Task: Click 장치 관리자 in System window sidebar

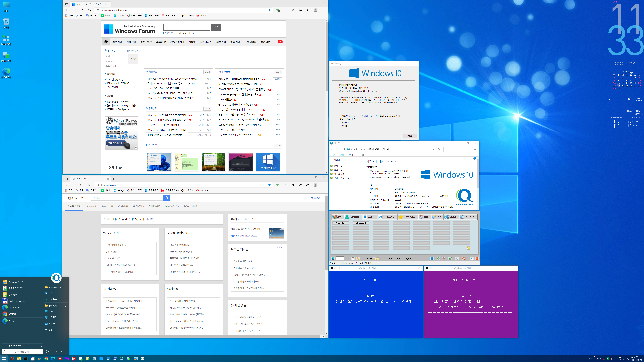Action: coord(339,166)
